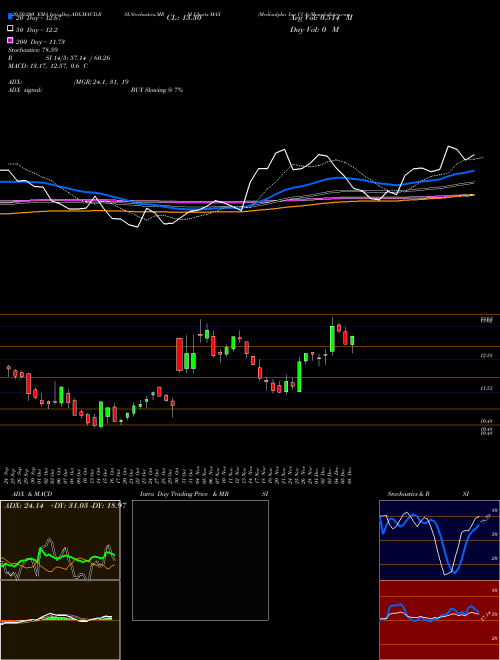Click the Stochastics: 78.59 readout
The width and height of the screenshot is (500, 660).
pos(33,50)
